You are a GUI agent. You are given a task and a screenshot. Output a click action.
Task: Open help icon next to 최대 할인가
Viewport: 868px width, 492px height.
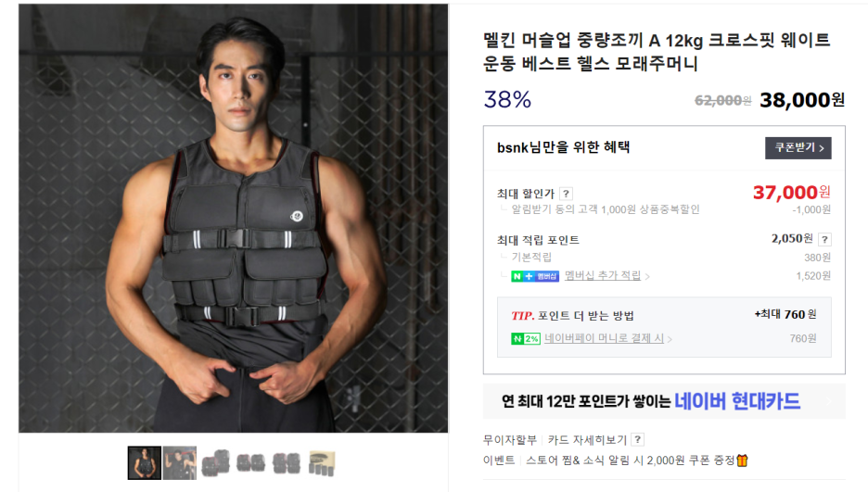[x=566, y=194]
